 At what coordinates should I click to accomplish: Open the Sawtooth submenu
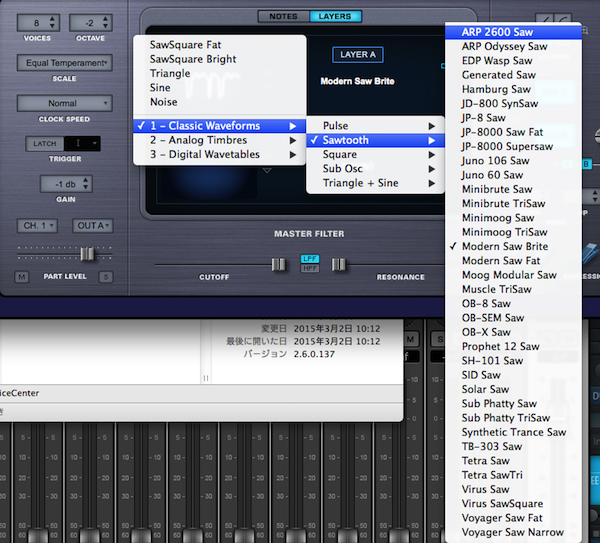coord(375,140)
